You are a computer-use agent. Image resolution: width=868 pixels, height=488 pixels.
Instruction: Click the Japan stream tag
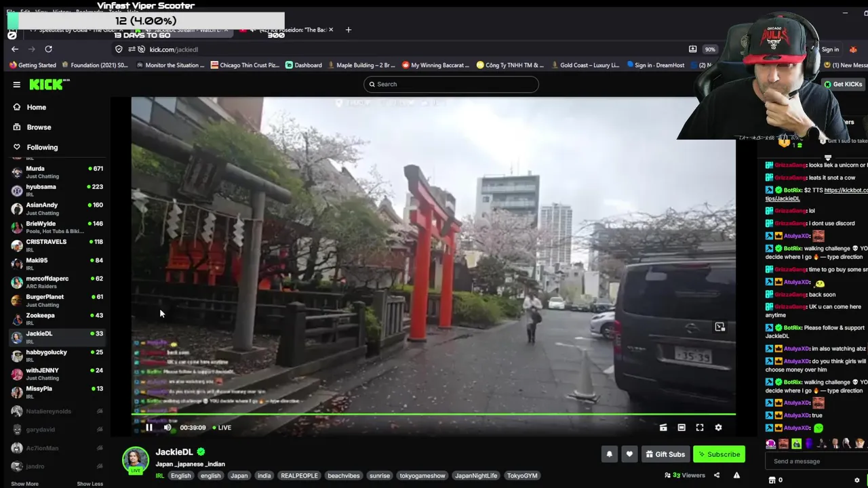tap(239, 476)
